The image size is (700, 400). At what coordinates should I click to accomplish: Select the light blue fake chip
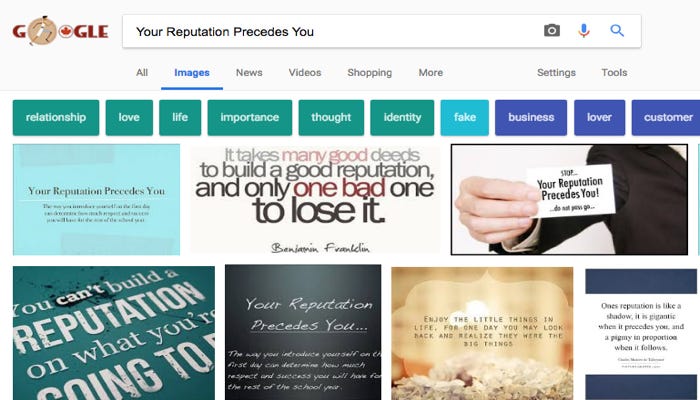pos(465,117)
